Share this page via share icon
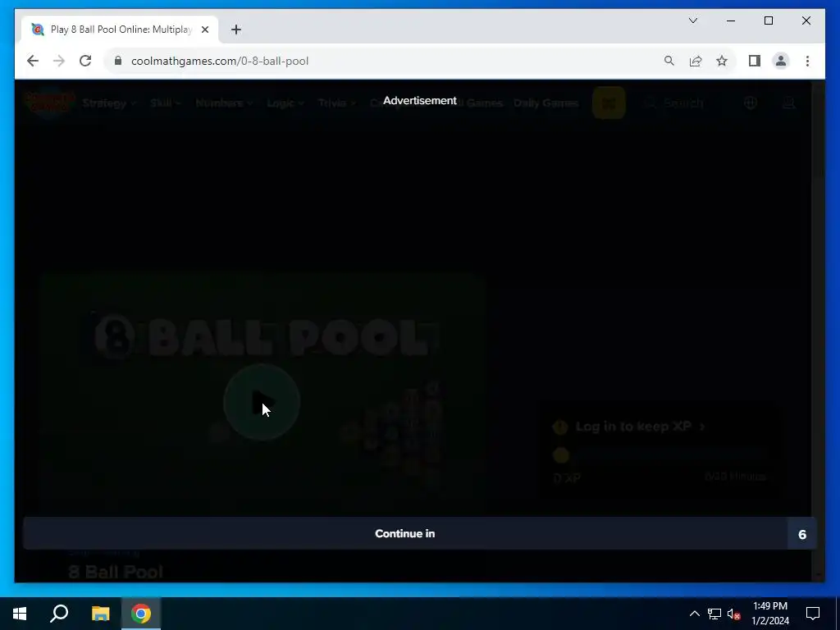This screenshot has width=840, height=630. pos(696,61)
